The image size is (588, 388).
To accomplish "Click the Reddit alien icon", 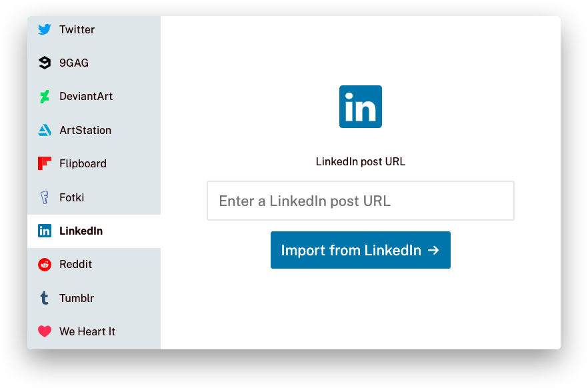I will [x=44, y=264].
